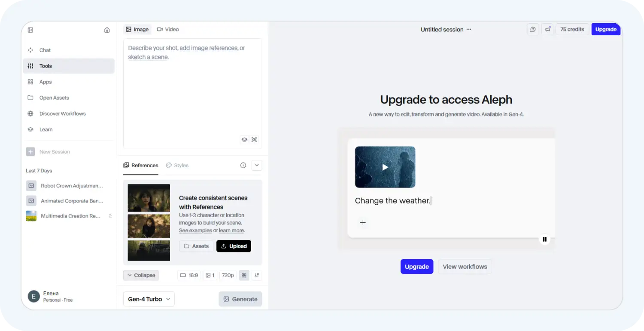Collapse the left sidebar panel icon

(x=30, y=30)
